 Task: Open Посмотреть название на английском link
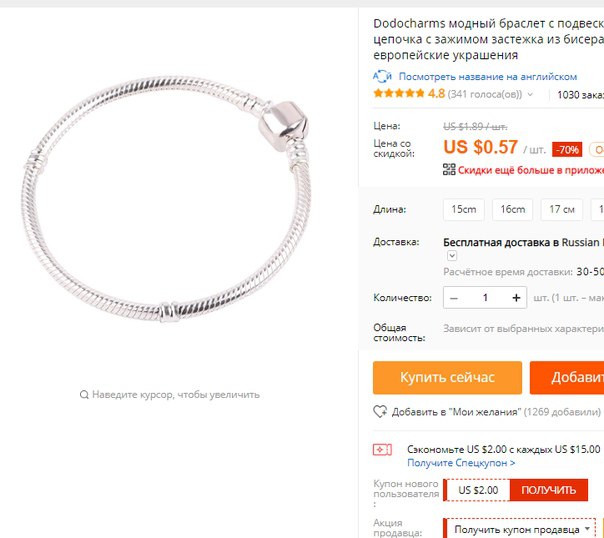(488, 77)
